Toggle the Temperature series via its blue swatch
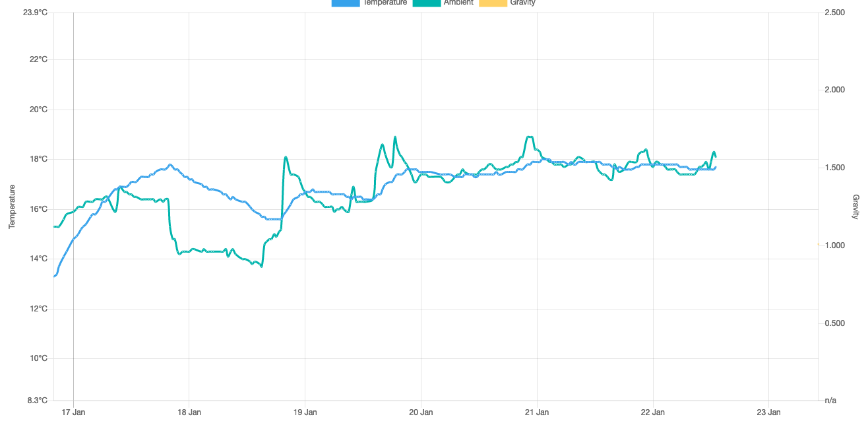 coord(345,3)
